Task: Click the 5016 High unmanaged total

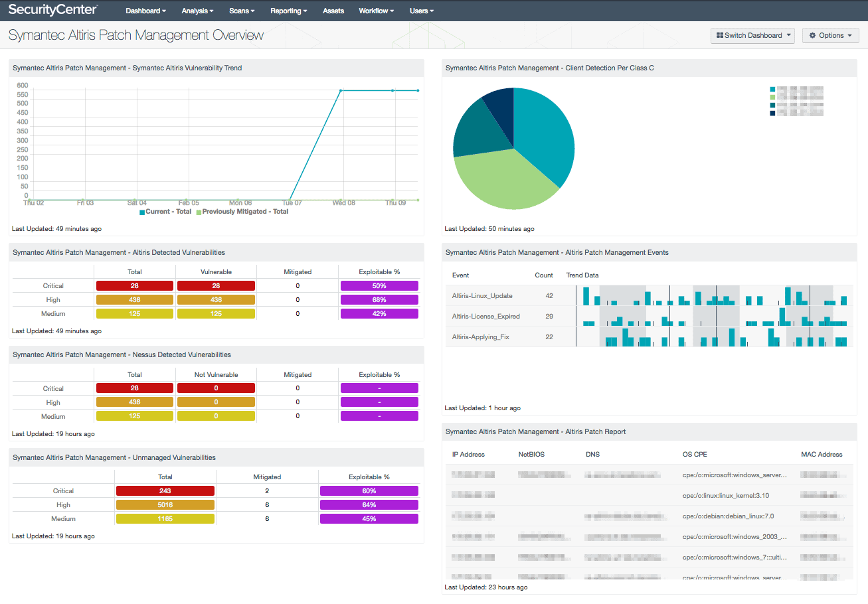Action: [165, 505]
